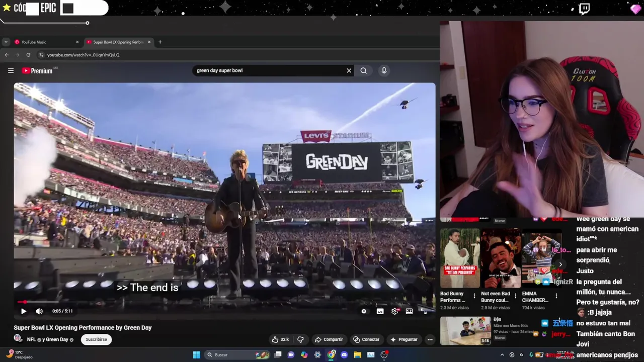
Task: Mute the video volume speaker icon
Action: [x=39, y=311]
